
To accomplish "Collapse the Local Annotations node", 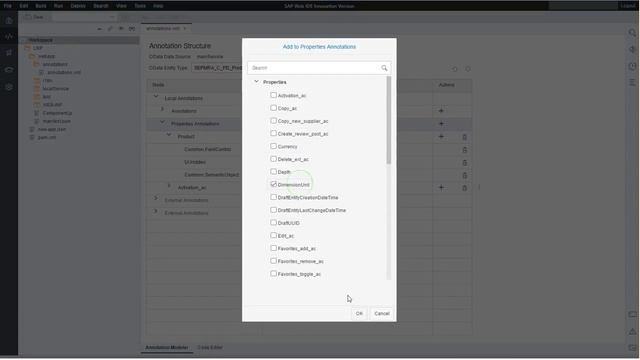I will click(x=156, y=97).
